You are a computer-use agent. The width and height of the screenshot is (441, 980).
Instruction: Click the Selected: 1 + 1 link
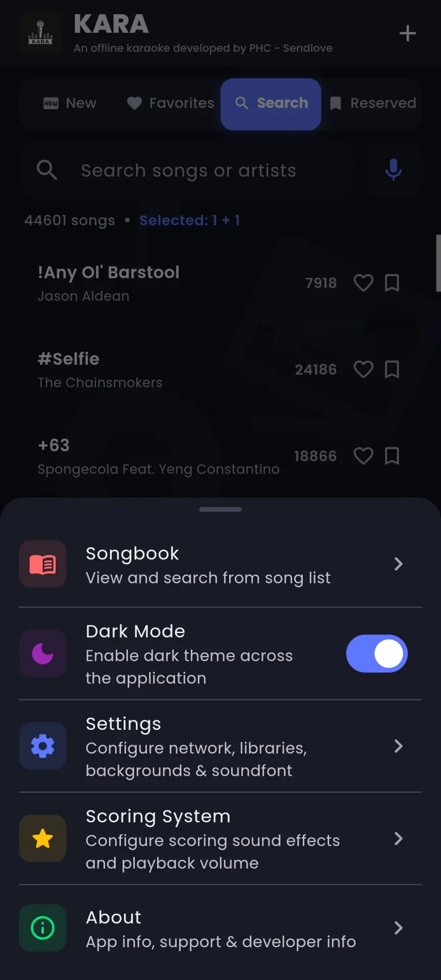pyautogui.click(x=190, y=220)
